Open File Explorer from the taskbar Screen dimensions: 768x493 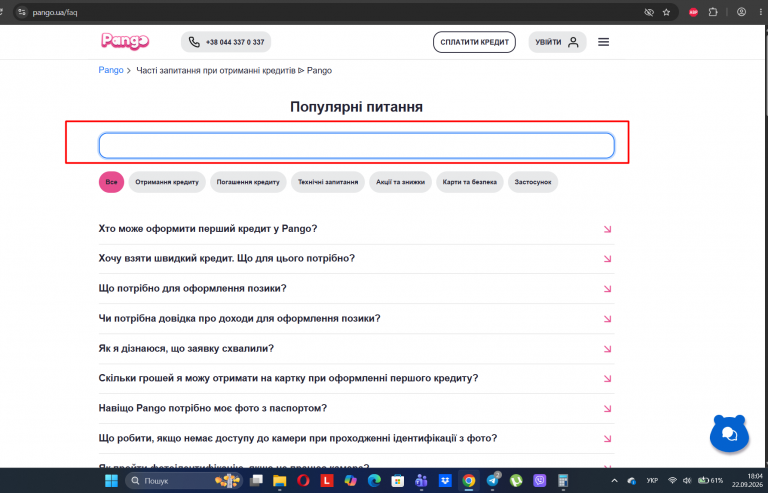tap(279, 481)
